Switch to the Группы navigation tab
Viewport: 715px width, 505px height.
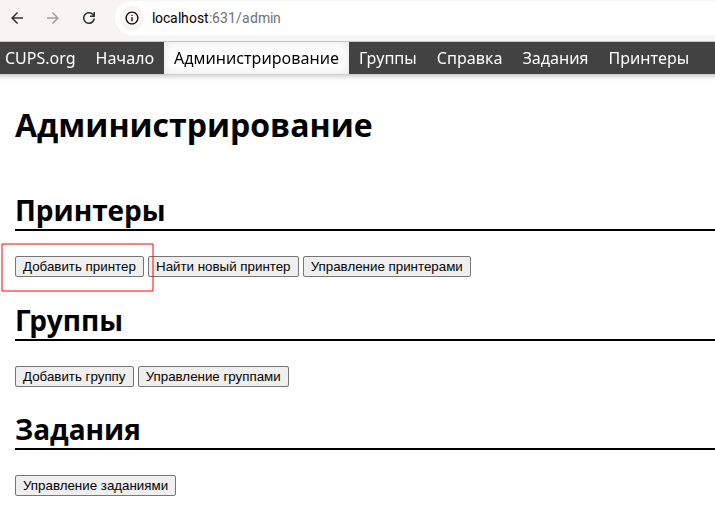(x=388, y=58)
